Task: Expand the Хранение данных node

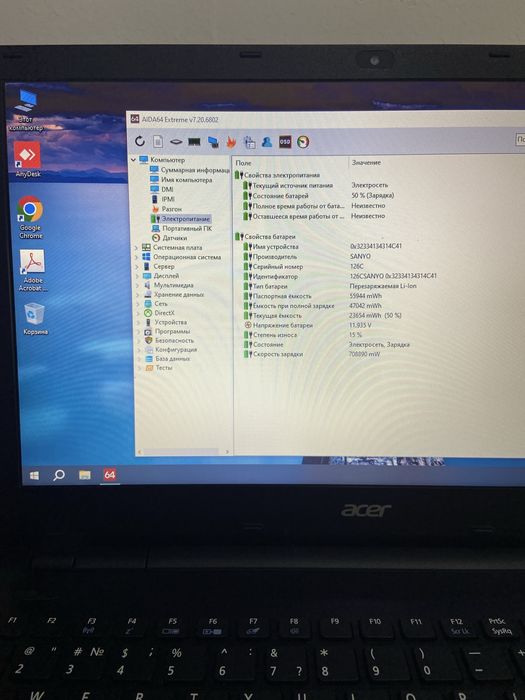Action: tap(137, 295)
